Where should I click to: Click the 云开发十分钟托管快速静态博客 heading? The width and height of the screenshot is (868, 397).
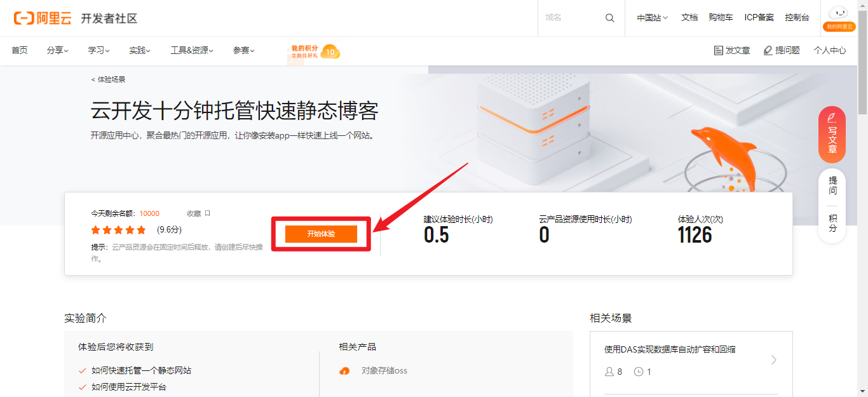[234, 111]
